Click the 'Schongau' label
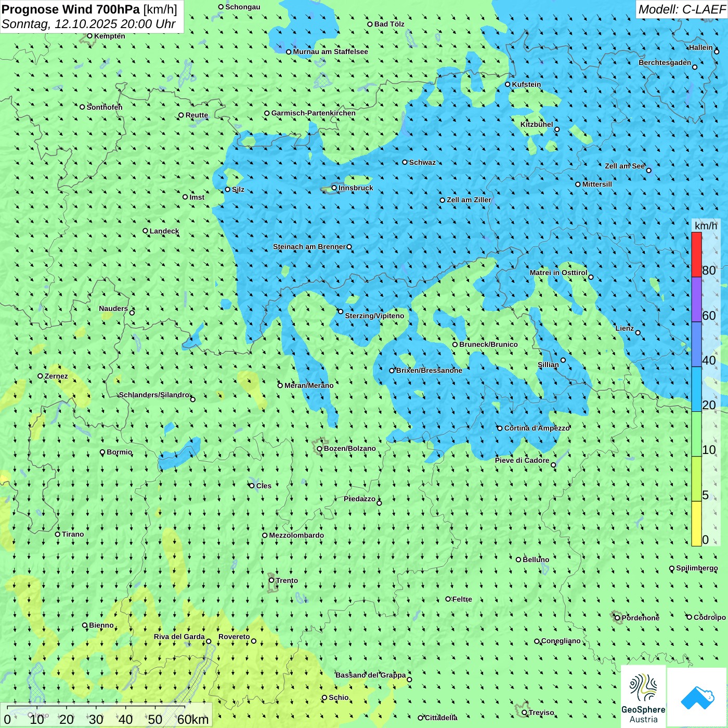 [x=243, y=7]
